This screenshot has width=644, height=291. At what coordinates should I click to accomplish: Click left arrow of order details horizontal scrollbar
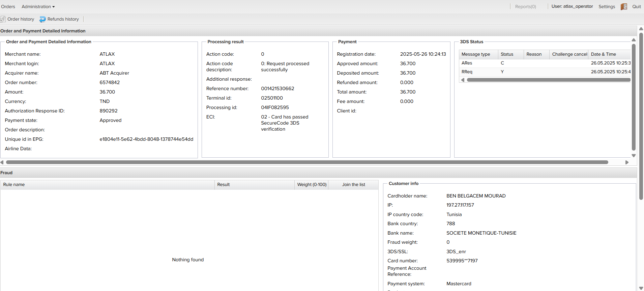click(x=2, y=162)
